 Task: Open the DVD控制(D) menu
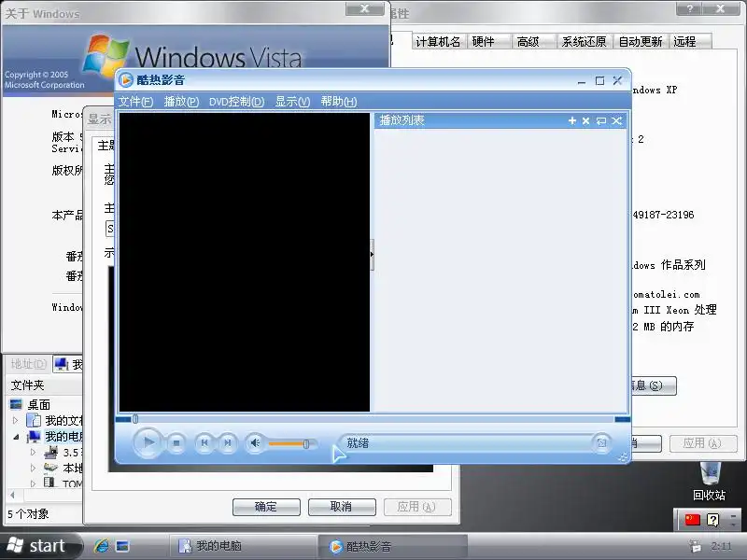click(236, 102)
